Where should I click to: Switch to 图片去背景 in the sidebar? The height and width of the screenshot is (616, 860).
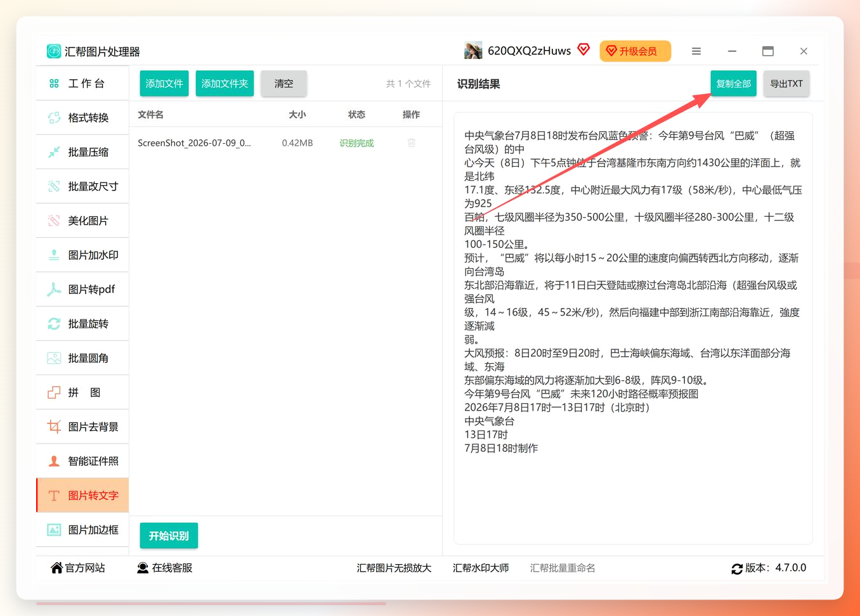tap(93, 427)
